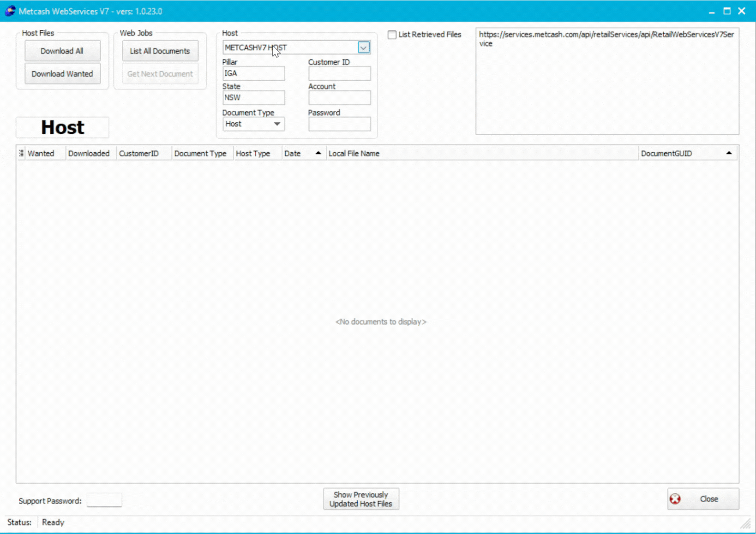756x534 pixels.
Task: Click inside the Support Password field
Action: 104,500
